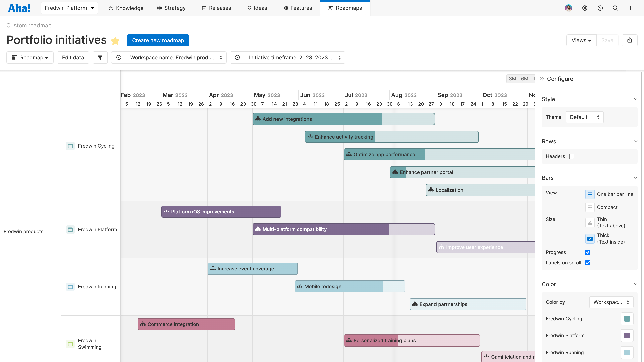Select the Strategy target icon

point(159,8)
